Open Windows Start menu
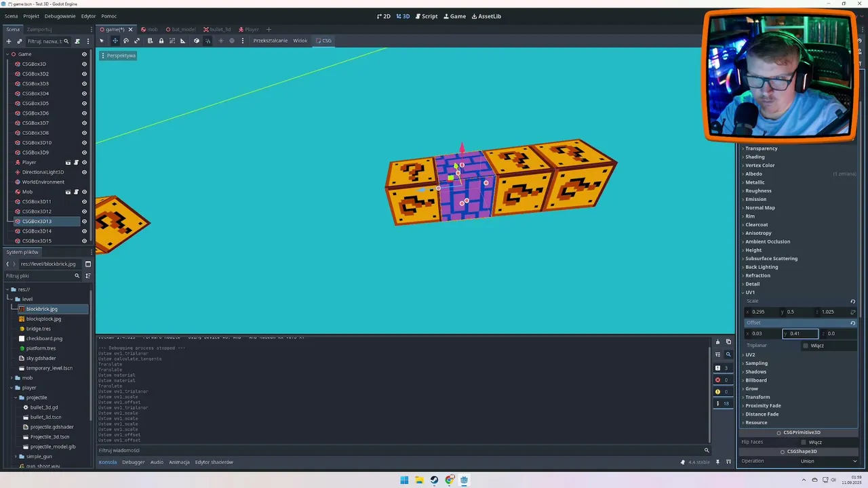The width and height of the screenshot is (868, 488). click(404, 480)
